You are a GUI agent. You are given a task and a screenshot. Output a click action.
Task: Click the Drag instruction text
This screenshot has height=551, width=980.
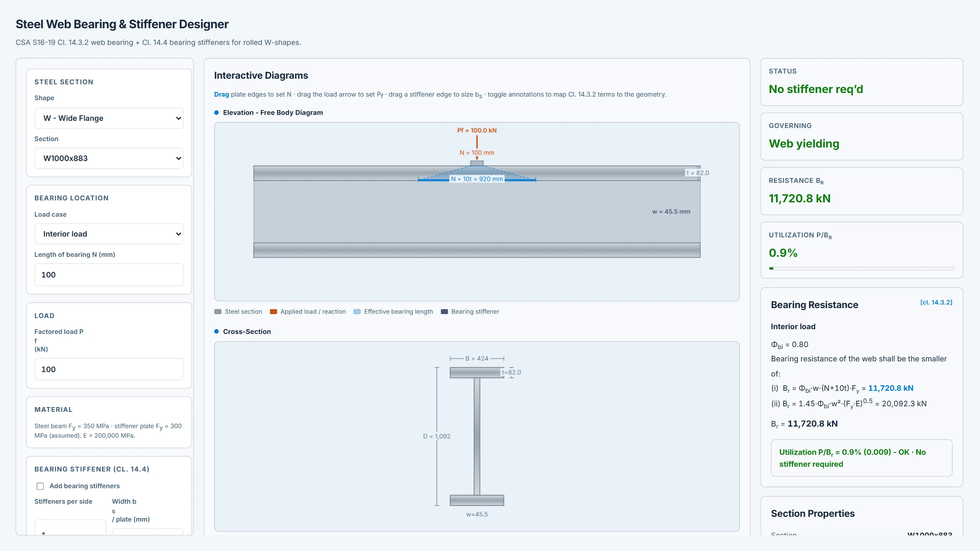point(440,95)
